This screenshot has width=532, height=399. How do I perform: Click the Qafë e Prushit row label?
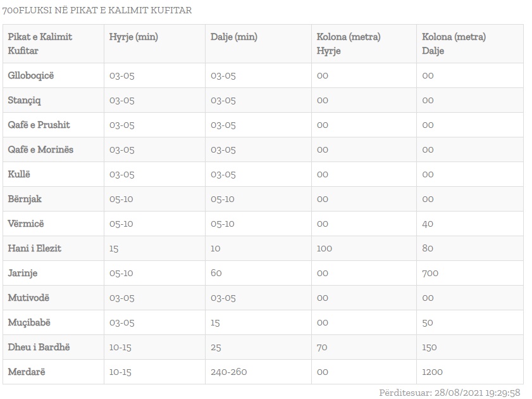pos(39,125)
